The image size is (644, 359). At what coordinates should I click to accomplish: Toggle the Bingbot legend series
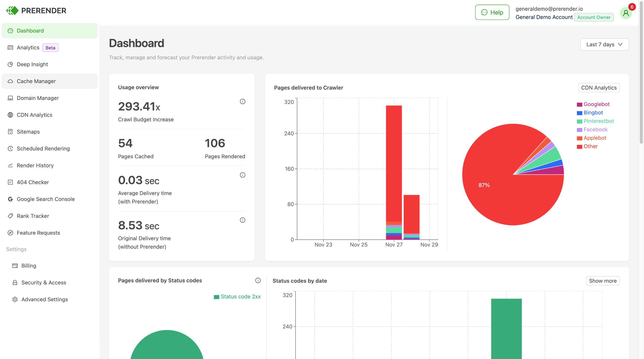pos(593,113)
